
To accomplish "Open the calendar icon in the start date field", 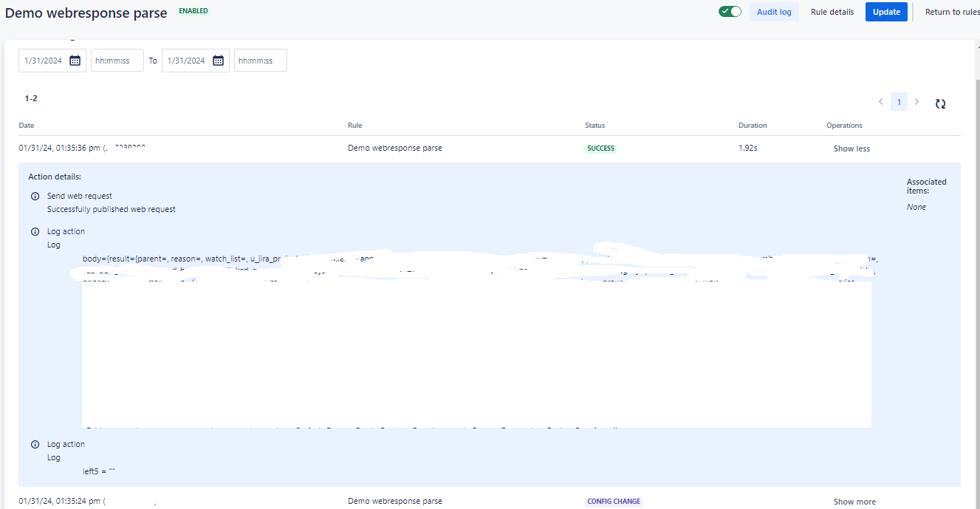I will (75, 61).
